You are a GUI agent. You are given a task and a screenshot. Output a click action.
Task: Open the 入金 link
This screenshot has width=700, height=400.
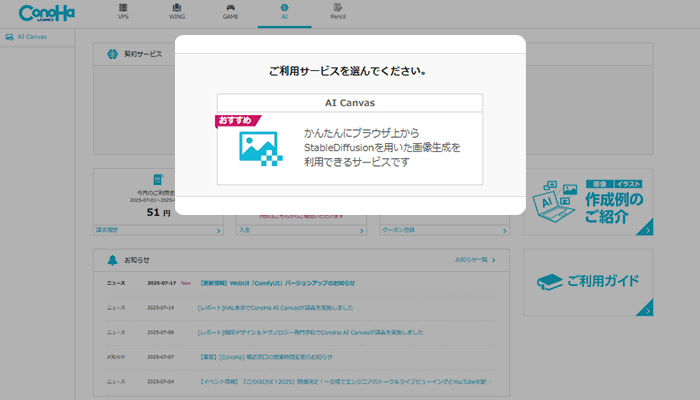click(x=301, y=230)
